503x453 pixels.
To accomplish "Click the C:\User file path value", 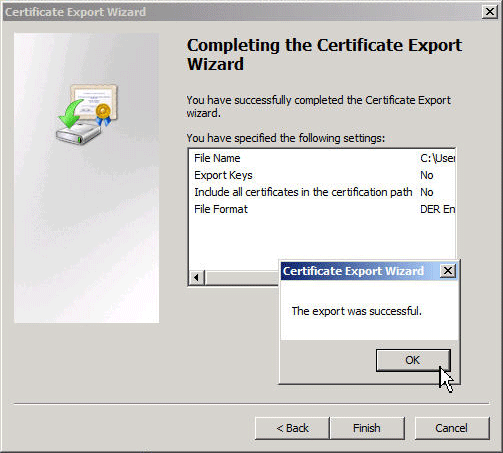I will 437,158.
